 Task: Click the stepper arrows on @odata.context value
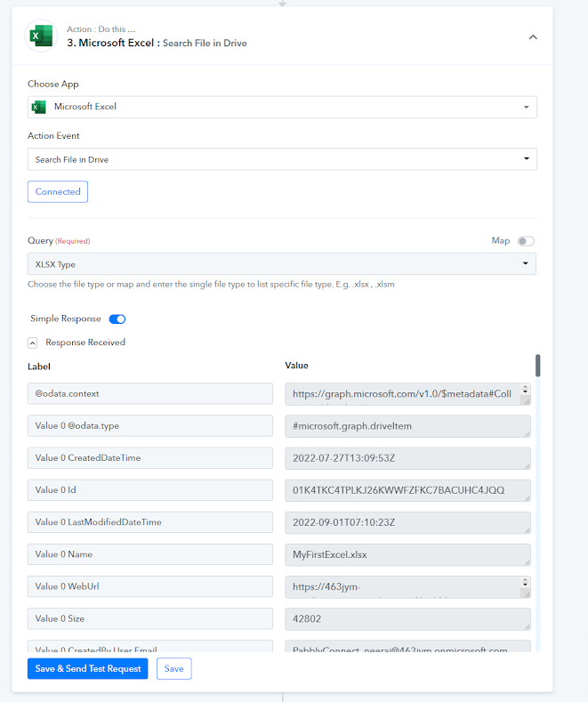tap(526, 390)
